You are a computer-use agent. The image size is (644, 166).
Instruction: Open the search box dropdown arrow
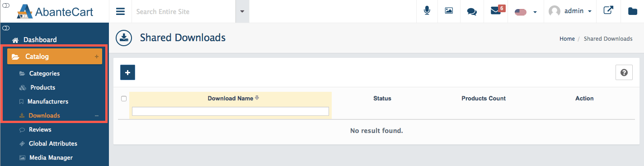[x=242, y=11]
